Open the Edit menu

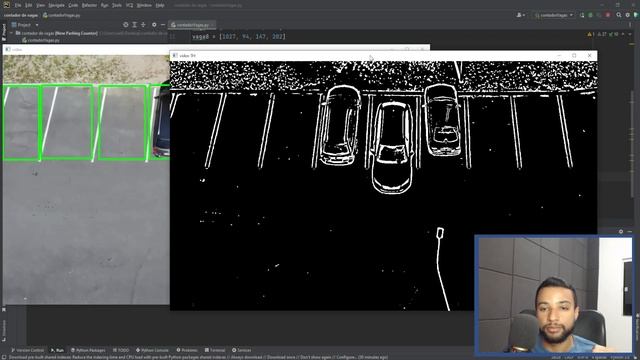[29, 5]
